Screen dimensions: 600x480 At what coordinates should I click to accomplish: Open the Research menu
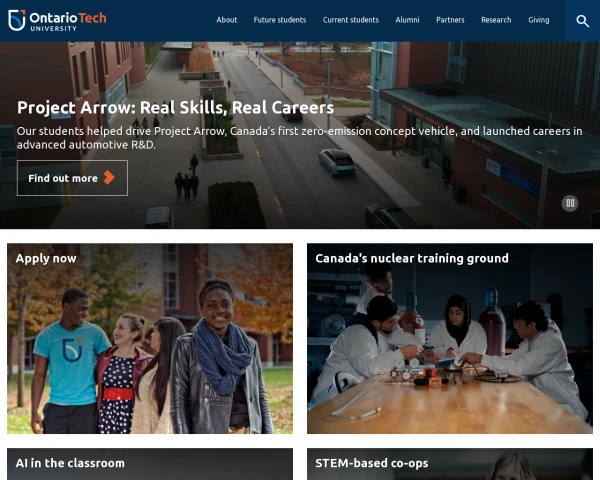click(496, 20)
